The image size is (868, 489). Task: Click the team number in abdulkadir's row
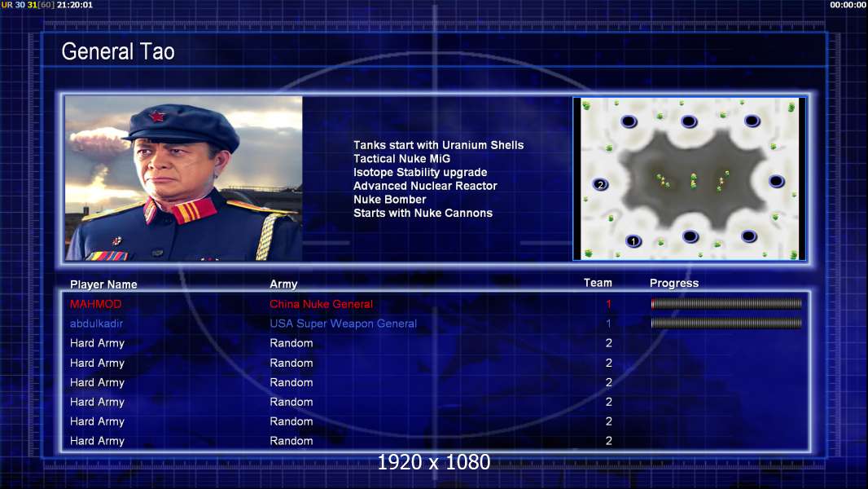[x=608, y=324]
